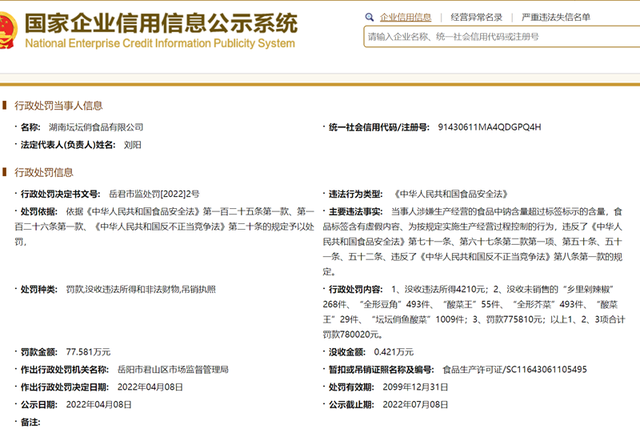Click the 统一社会信用代码/注册号 label
640x433 pixels.
pyautogui.click(x=379, y=127)
